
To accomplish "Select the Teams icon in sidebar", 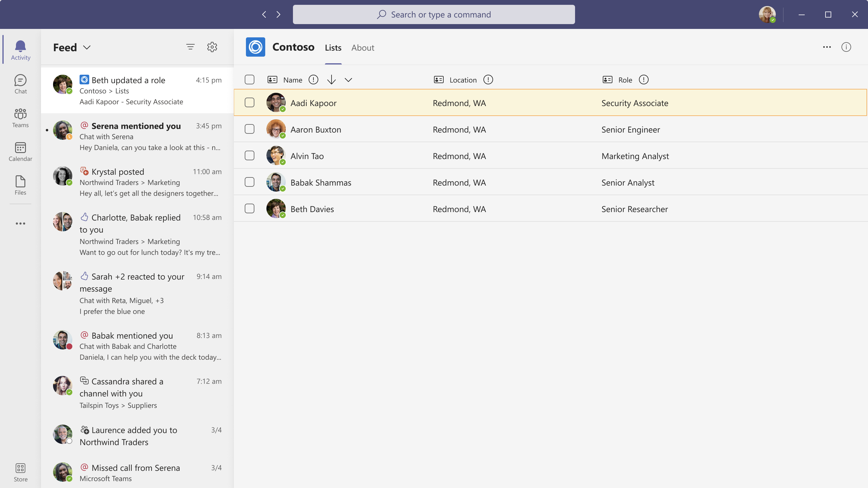I will coord(20,117).
